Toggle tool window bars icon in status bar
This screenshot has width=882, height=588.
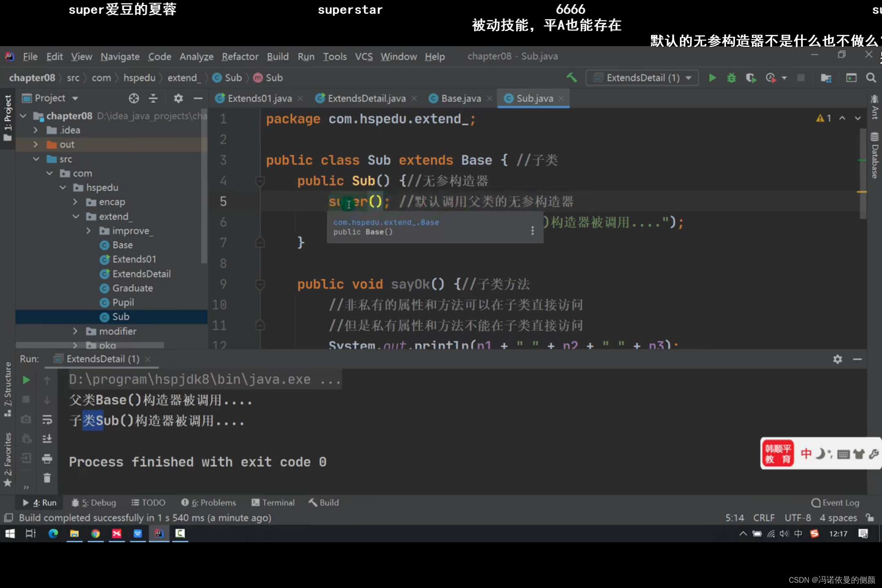pos(9,518)
